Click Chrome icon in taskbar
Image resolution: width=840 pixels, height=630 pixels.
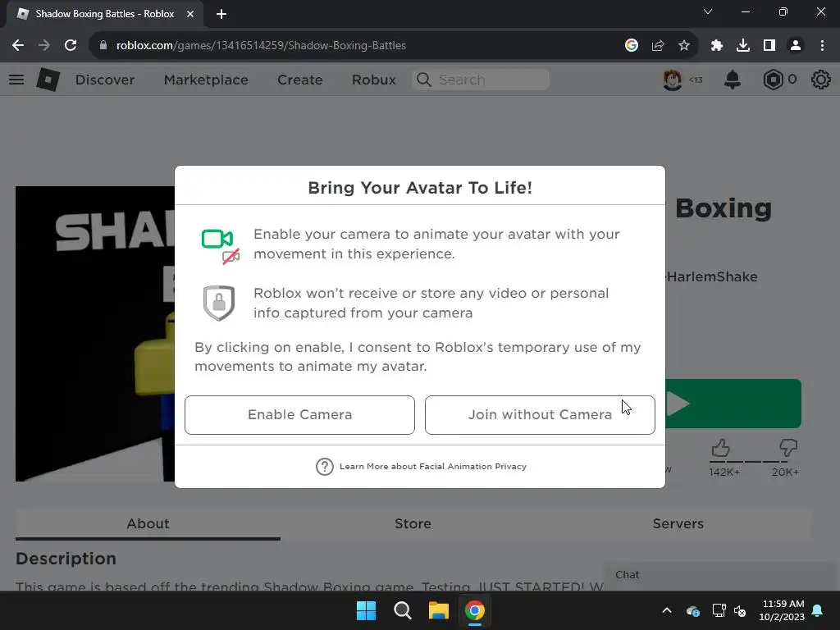click(x=475, y=610)
